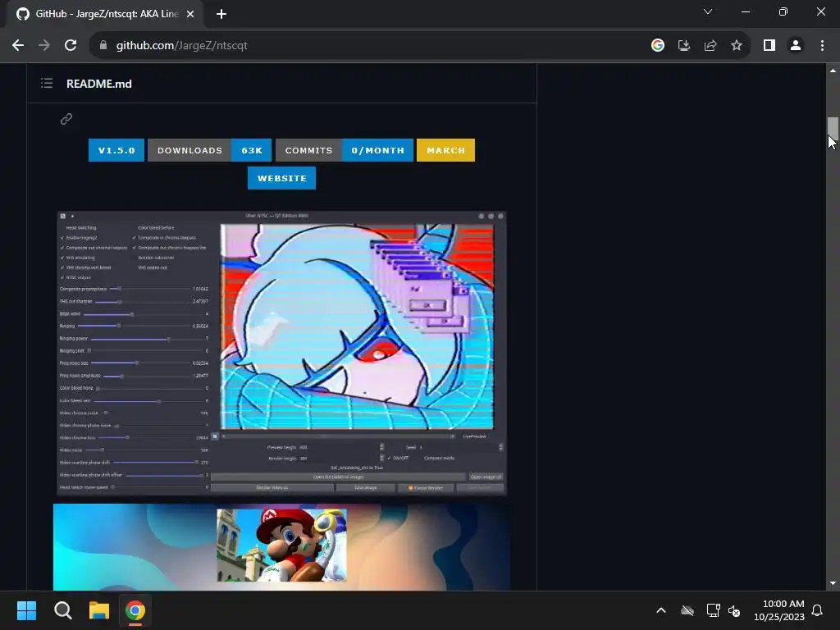Share this page using the share icon
The image size is (840, 630).
(x=710, y=46)
